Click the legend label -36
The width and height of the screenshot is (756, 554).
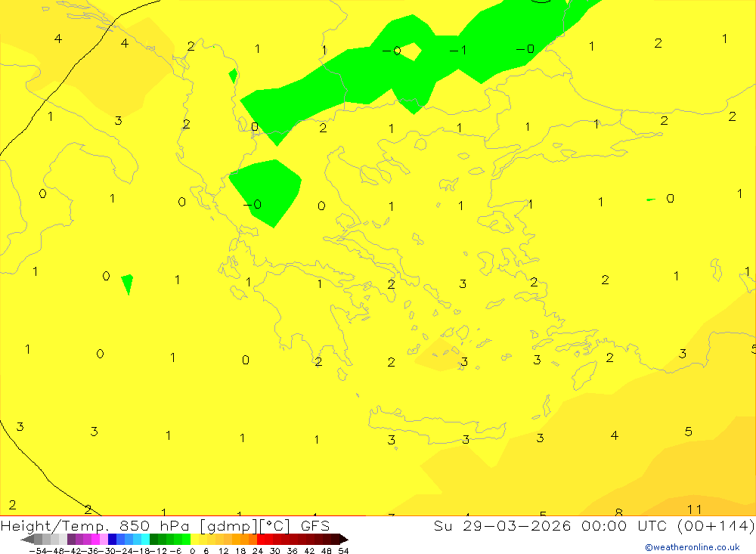pyautogui.click(x=90, y=551)
